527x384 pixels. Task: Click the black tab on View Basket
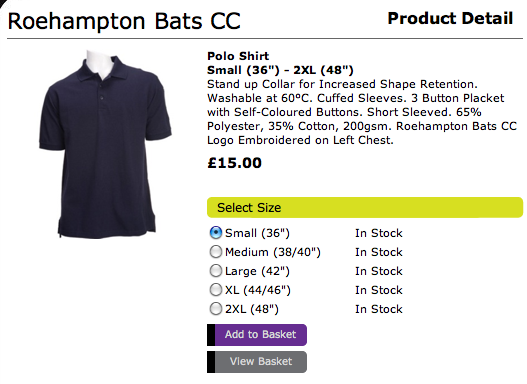pos(211,362)
